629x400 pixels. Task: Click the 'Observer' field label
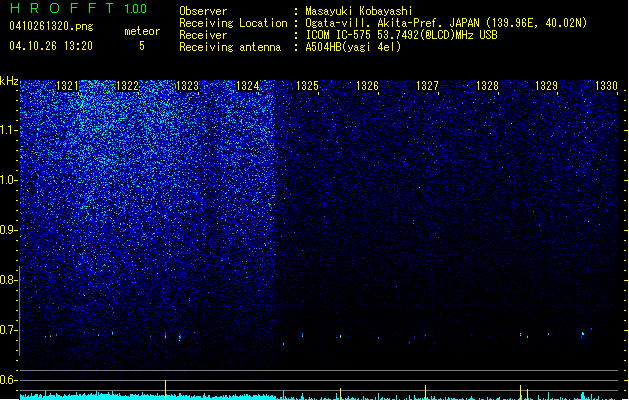[203, 11]
